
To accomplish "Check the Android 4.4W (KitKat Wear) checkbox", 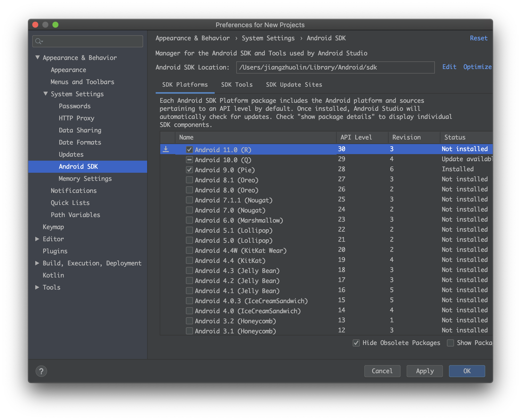I will pyautogui.click(x=189, y=250).
